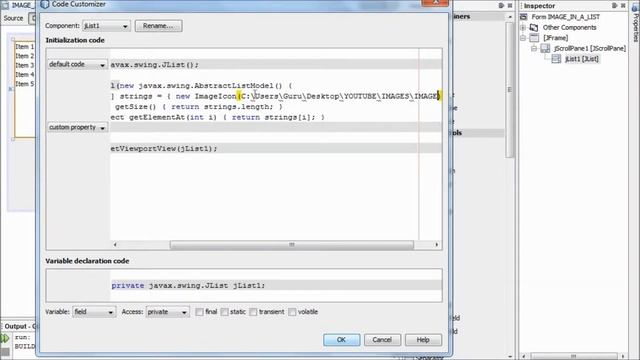Click the AbstractListModel code line
This screenshot has width=640, height=360.
tap(202, 86)
